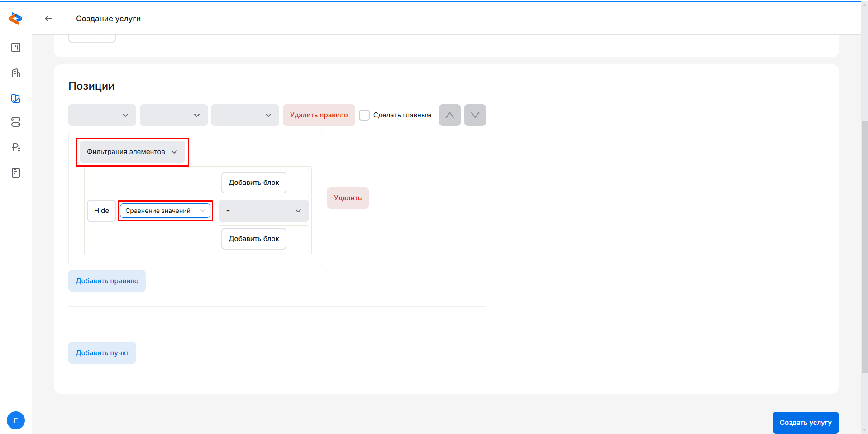The width and height of the screenshot is (868, 434).
Task: Enable the Сделать главным checkbox
Action: point(364,115)
